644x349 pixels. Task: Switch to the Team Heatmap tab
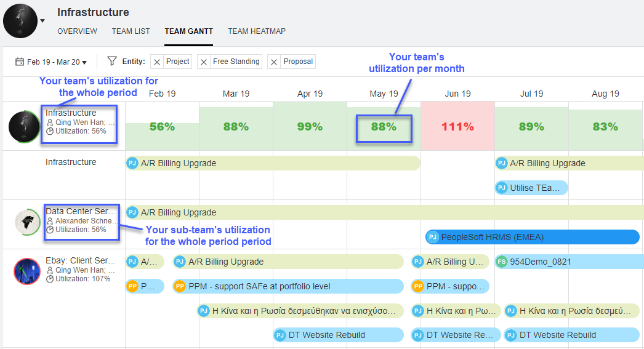256,31
